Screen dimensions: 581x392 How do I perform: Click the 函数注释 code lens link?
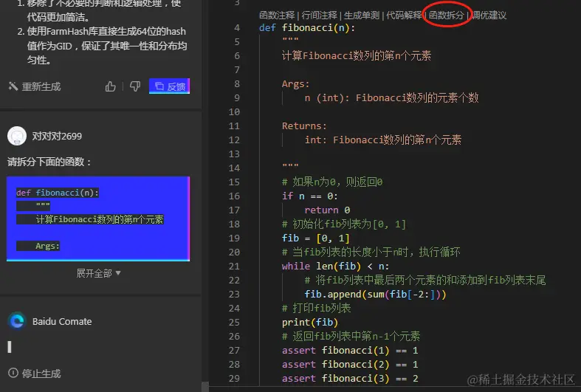coord(277,16)
